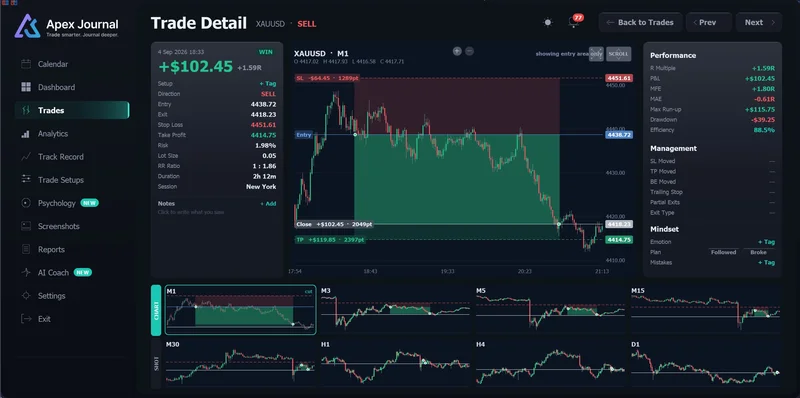Click the Back to Trades button

[640, 22]
